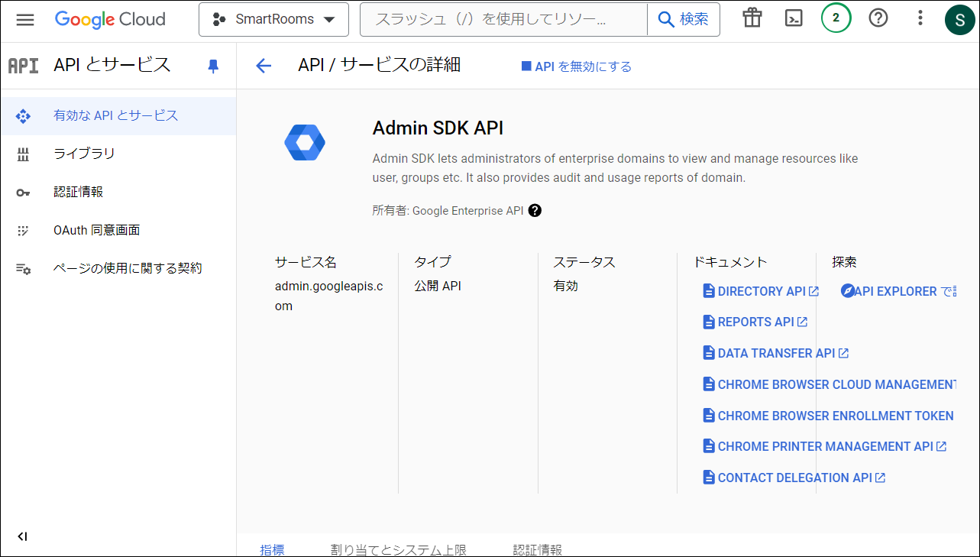The width and height of the screenshot is (980, 557).
Task: Click the 検索 search button
Action: point(683,19)
